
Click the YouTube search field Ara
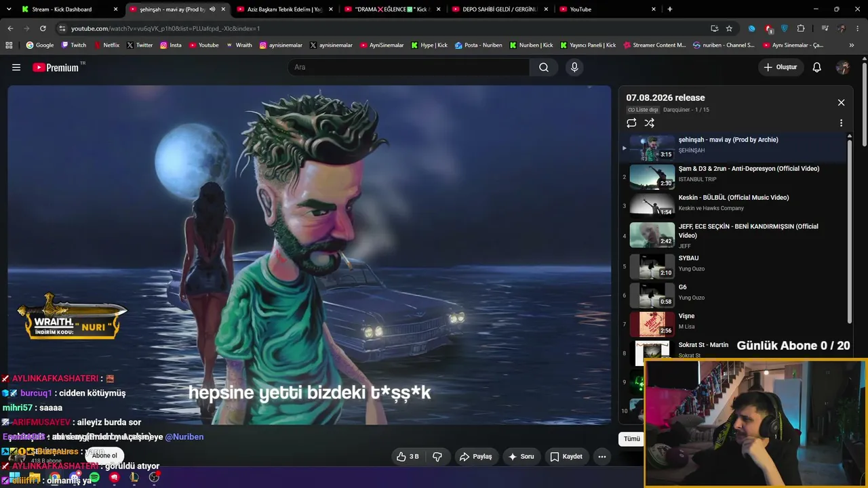click(408, 67)
